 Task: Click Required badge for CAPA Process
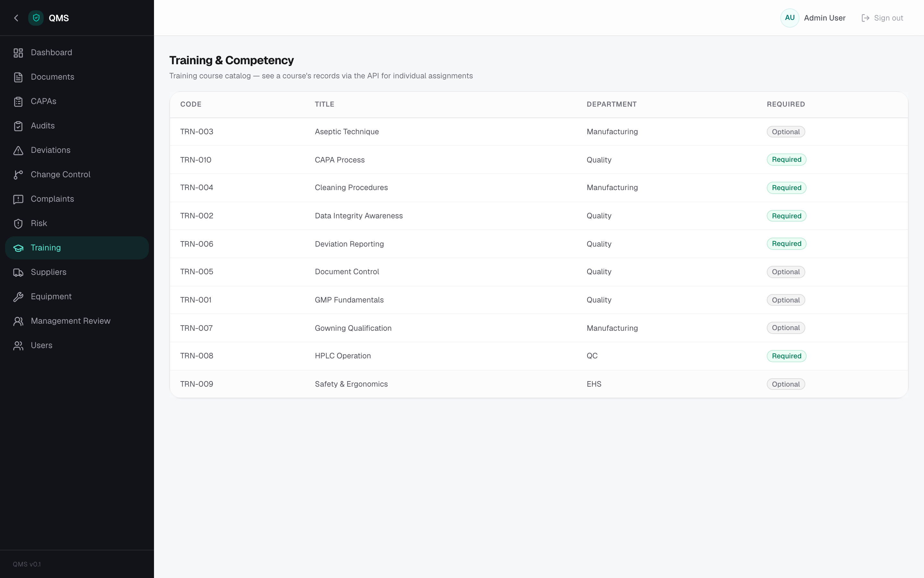coord(787,160)
